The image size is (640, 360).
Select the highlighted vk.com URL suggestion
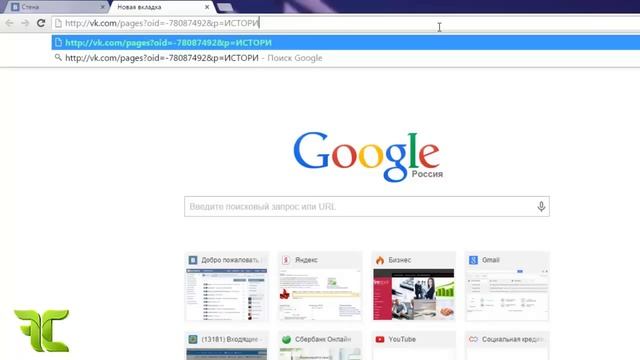pos(346,42)
